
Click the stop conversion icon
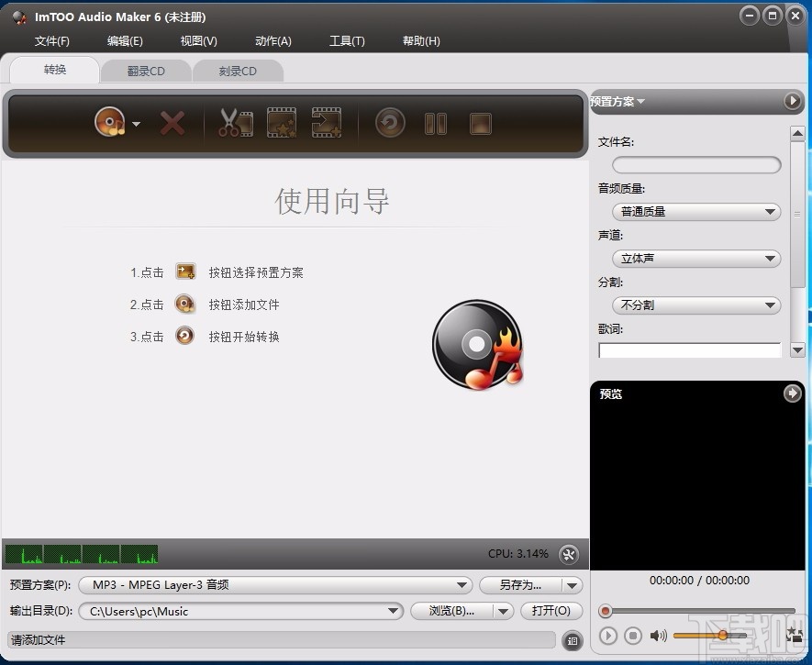[480, 120]
